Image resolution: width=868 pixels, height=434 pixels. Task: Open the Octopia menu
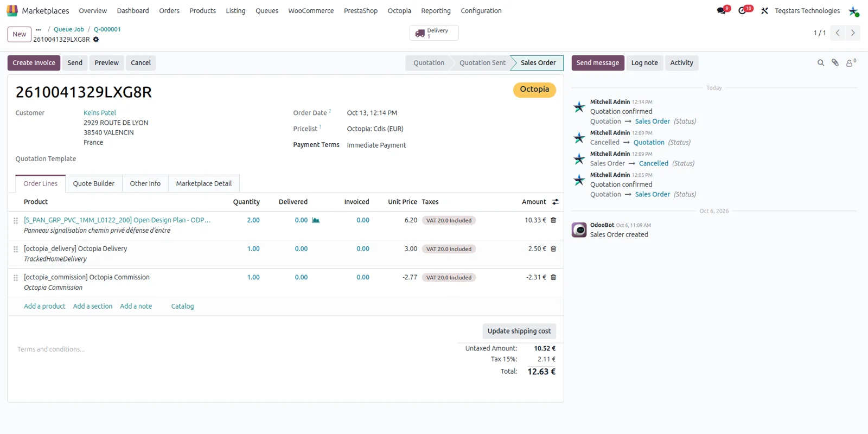(399, 11)
